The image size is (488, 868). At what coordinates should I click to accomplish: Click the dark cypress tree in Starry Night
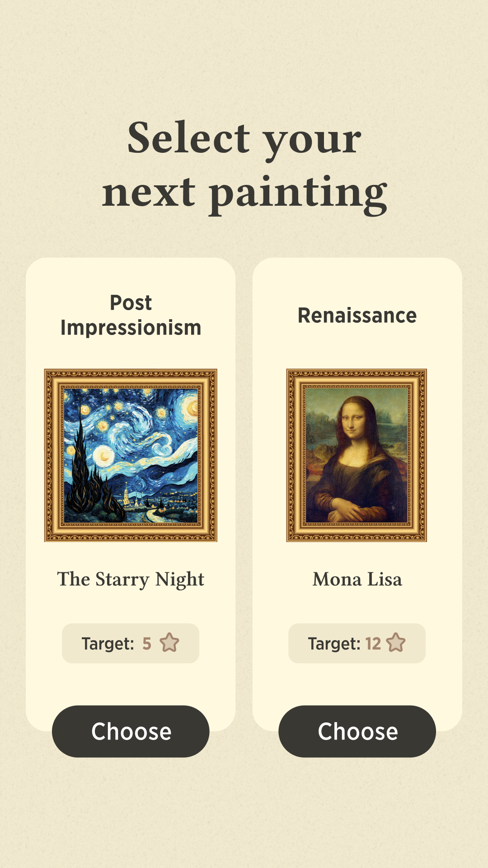pyautogui.click(x=81, y=466)
